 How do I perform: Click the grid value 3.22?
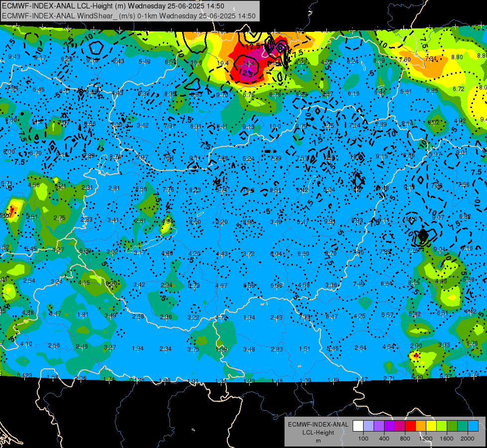pos(194,317)
